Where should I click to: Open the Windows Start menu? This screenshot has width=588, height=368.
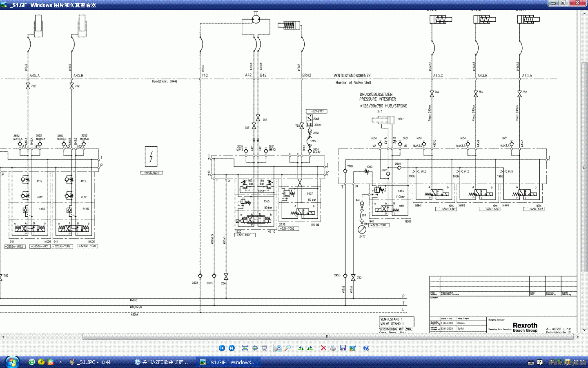coord(12,362)
